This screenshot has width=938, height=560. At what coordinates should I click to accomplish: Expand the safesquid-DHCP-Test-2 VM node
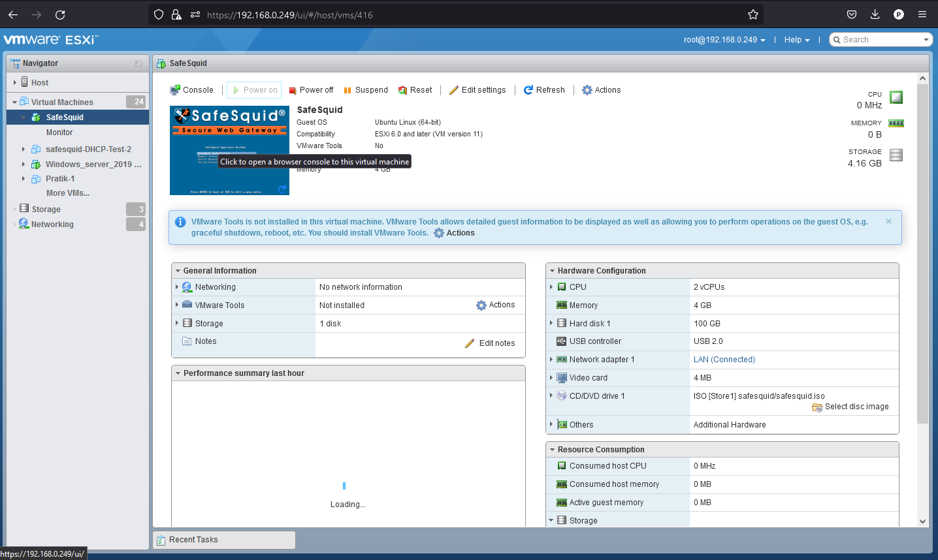pos(24,149)
